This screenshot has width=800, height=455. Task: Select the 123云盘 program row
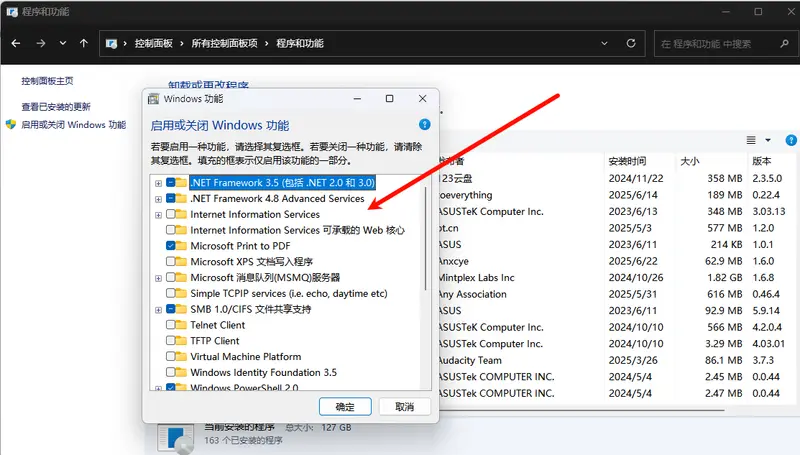tap(617, 179)
